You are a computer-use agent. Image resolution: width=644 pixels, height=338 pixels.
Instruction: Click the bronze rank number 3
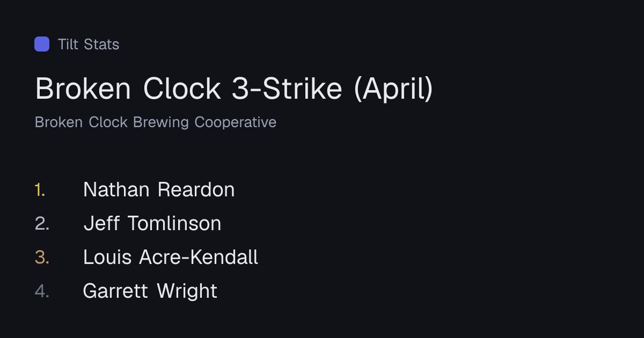pos(42,258)
